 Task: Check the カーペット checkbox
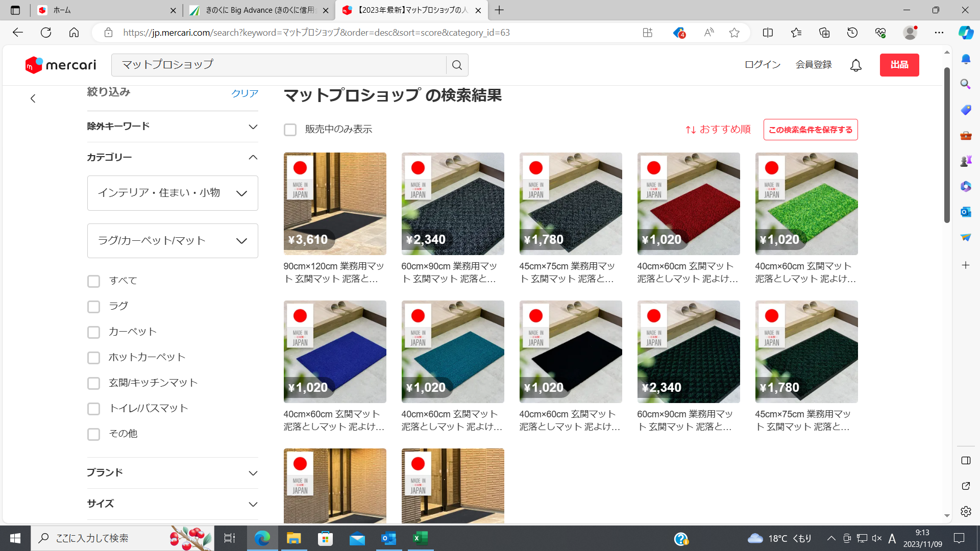pyautogui.click(x=93, y=332)
